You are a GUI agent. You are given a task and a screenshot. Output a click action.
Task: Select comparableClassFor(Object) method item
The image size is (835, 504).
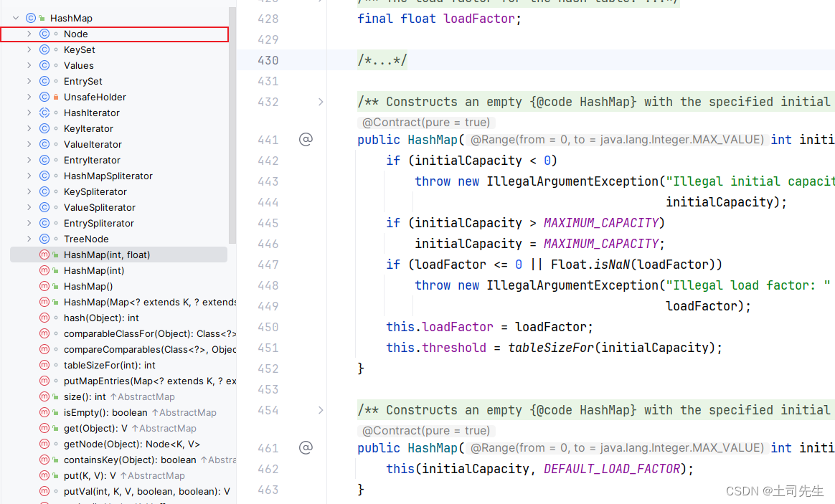click(x=150, y=333)
